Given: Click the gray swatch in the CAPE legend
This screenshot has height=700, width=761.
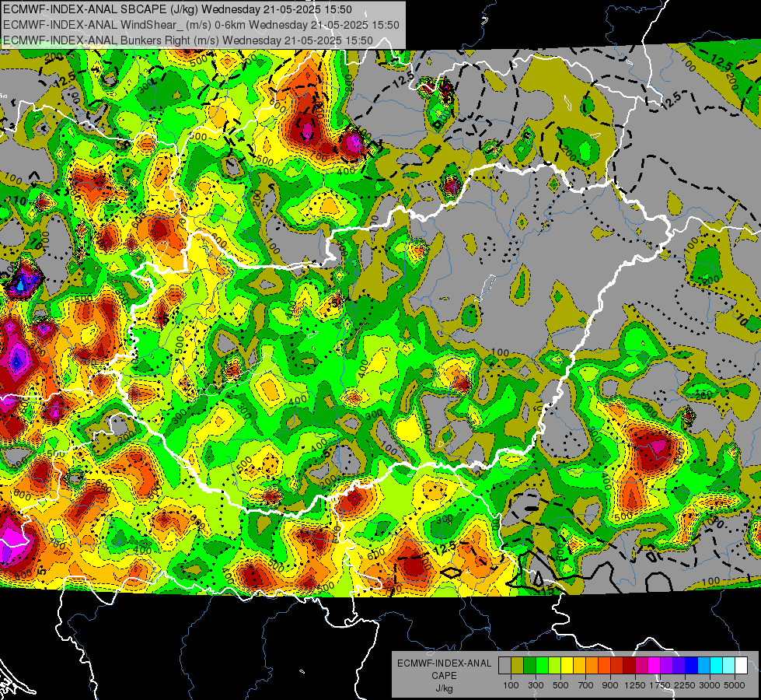Looking at the screenshot, I should pyautogui.click(x=504, y=665).
